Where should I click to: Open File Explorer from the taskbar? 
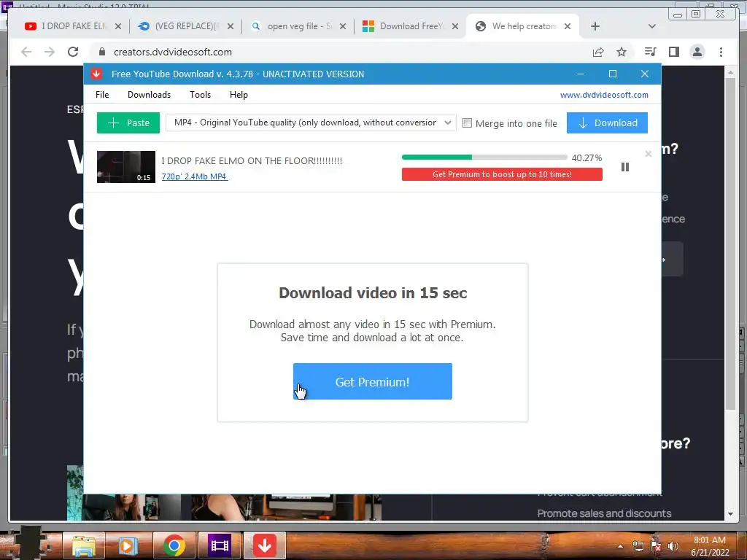coord(84,545)
